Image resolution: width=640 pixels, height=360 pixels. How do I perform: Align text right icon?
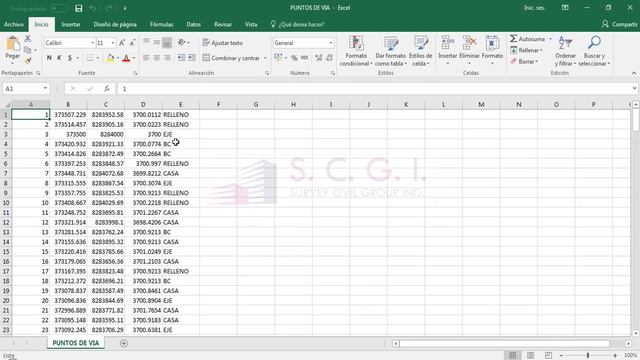point(167,58)
